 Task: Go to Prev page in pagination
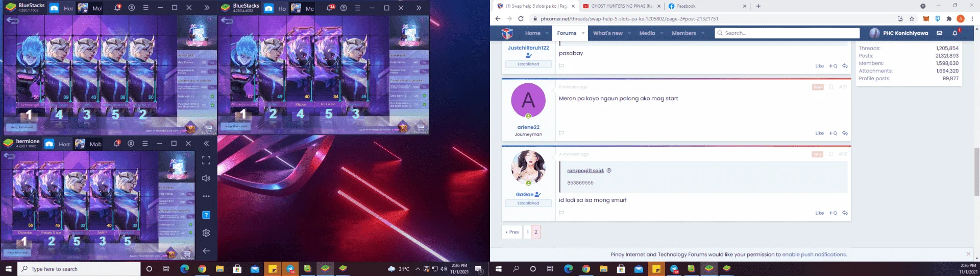pyautogui.click(x=512, y=232)
